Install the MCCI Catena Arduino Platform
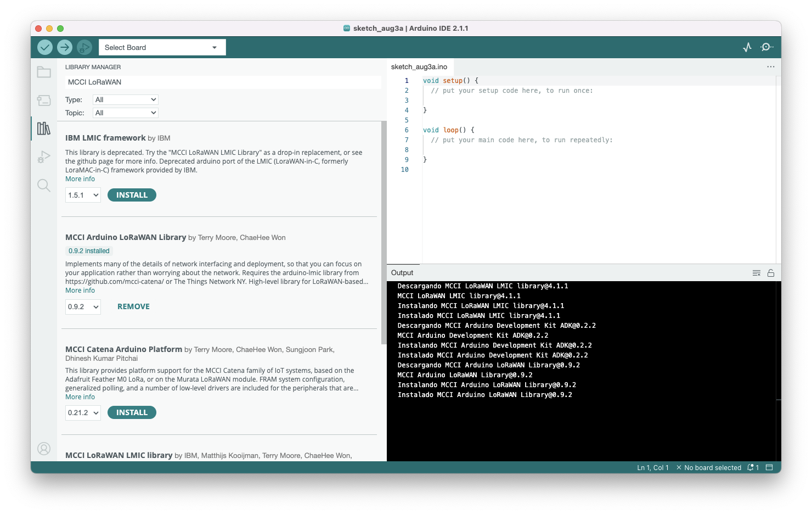The width and height of the screenshot is (812, 514). (132, 412)
